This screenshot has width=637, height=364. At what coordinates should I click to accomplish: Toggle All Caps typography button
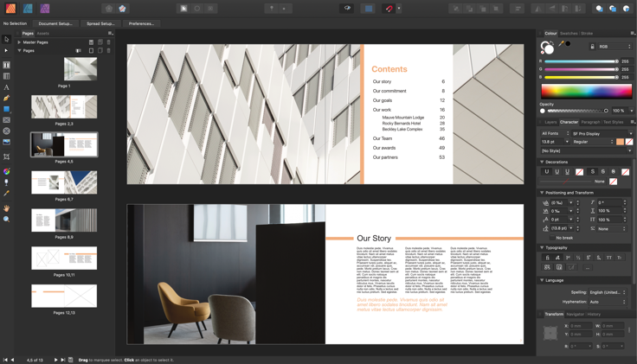609,258
